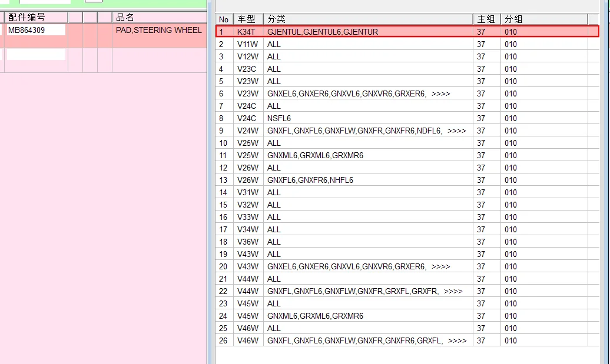Expand the >>>> in row 20 V43W
Image resolution: width=610 pixels, height=364 pixels.
pos(441,267)
